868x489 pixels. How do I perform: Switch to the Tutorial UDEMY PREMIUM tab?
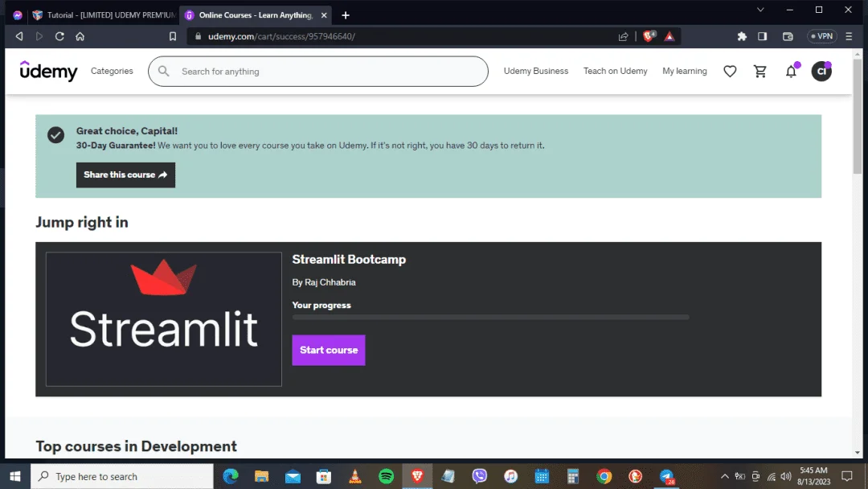104,15
